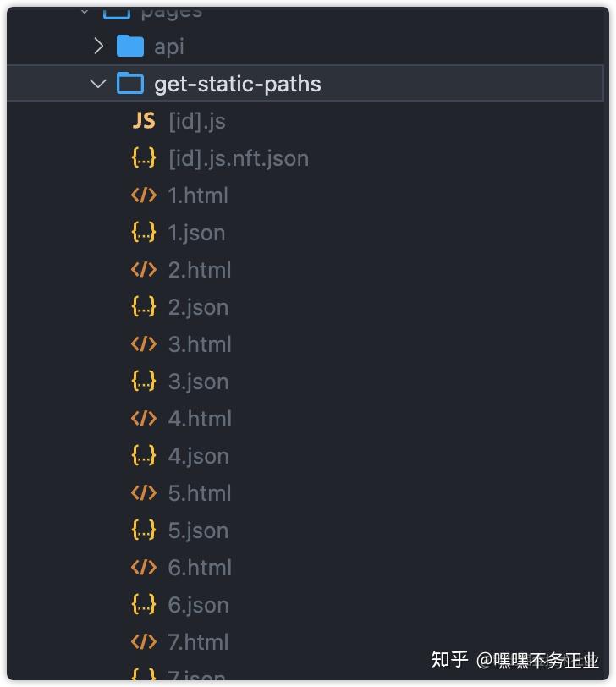
Task: Open the 6.html file
Action: coord(200,568)
